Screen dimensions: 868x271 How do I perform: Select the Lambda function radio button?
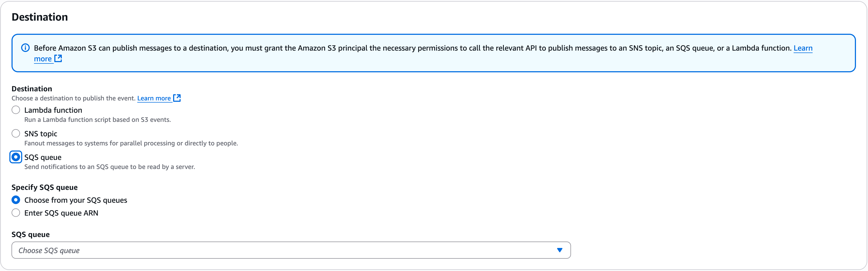tap(16, 110)
